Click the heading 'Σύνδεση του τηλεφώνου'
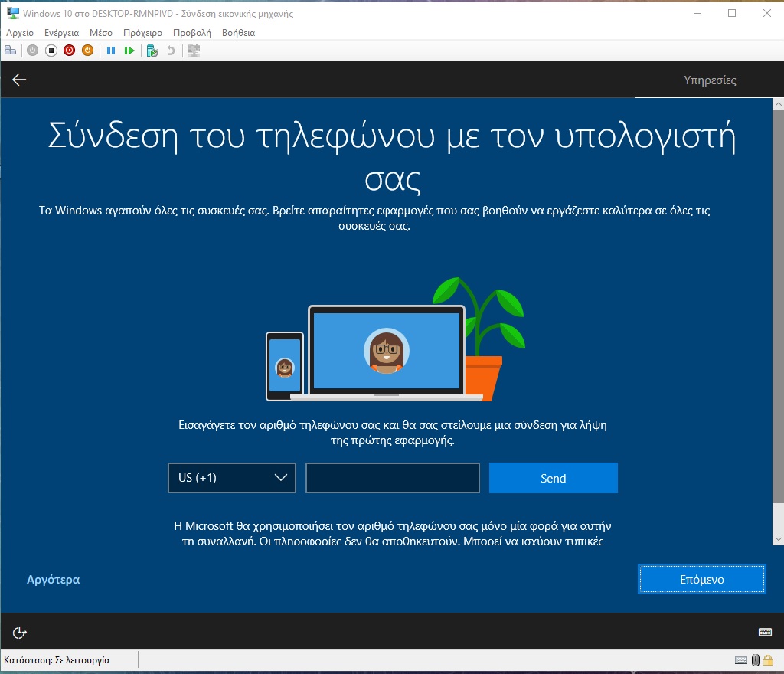 [x=392, y=156]
